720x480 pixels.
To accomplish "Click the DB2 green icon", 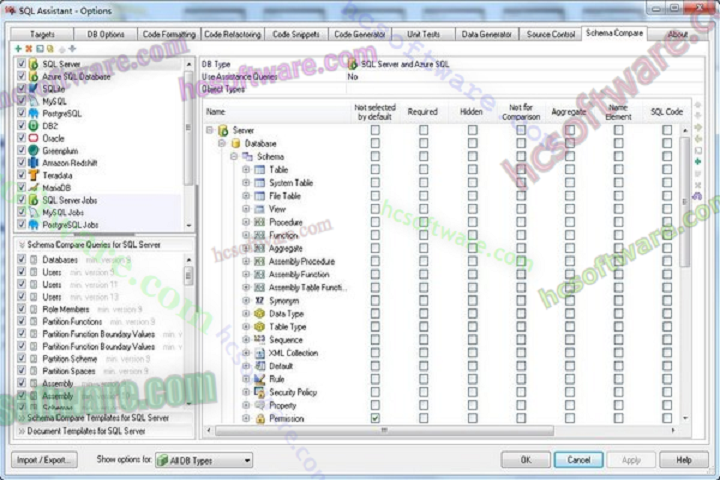I will pyautogui.click(x=34, y=126).
